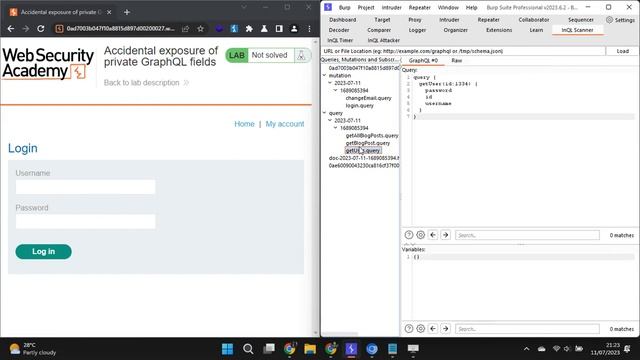
Task: Click the lab flask icon next to Not solved
Action: [x=301, y=55]
